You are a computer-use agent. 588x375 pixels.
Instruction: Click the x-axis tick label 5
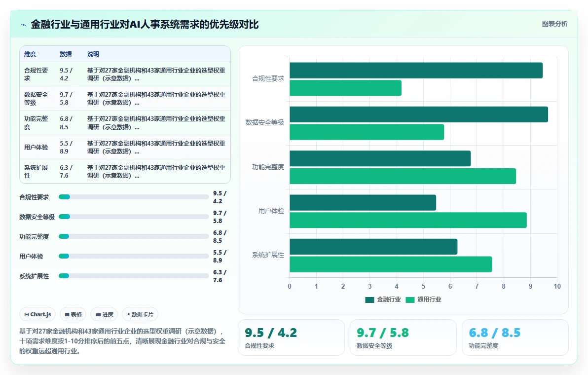[423, 287]
